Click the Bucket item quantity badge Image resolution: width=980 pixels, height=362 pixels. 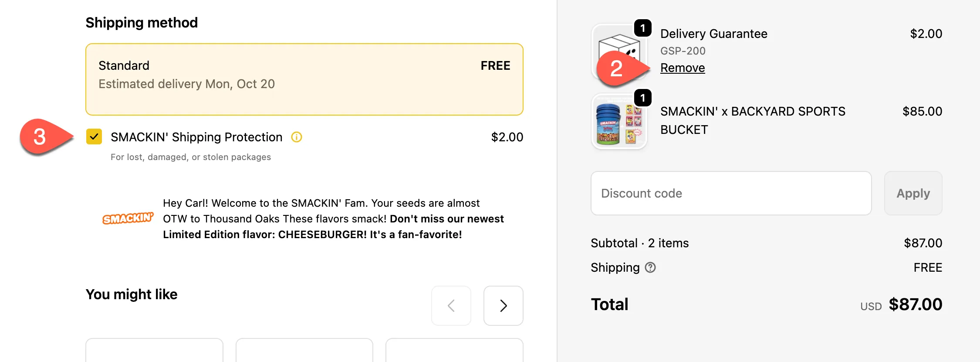pyautogui.click(x=642, y=98)
